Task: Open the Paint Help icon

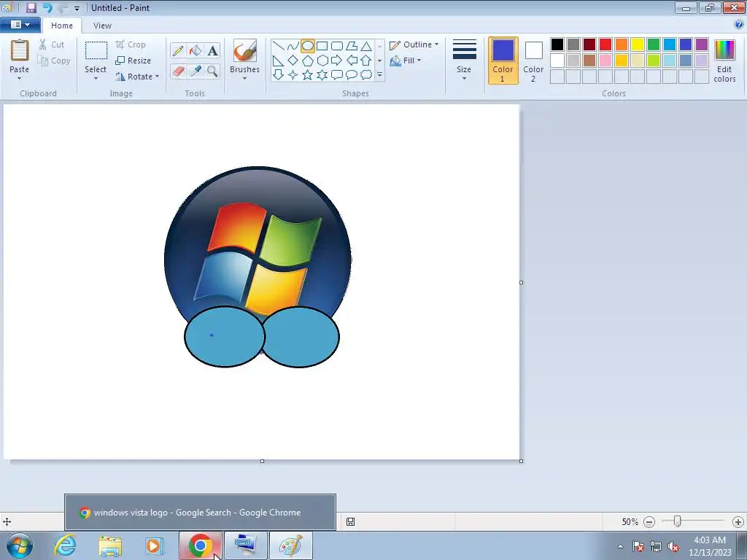Action: 739,24
